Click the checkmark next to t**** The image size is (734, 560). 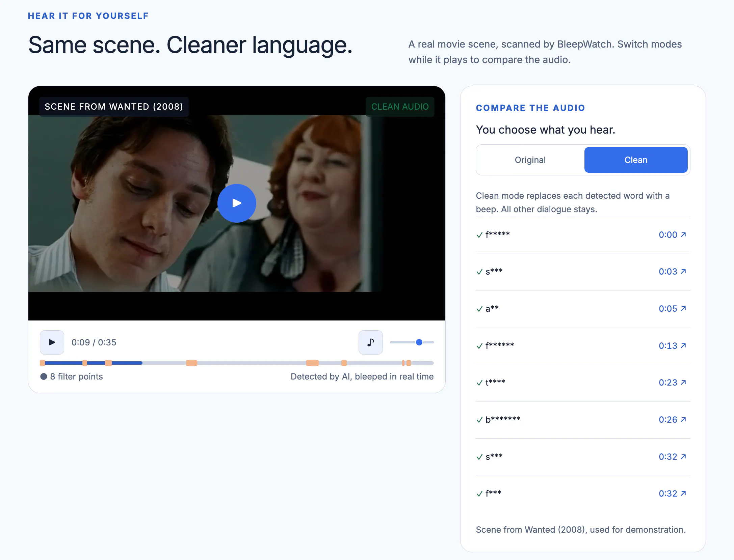click(479, 383)
